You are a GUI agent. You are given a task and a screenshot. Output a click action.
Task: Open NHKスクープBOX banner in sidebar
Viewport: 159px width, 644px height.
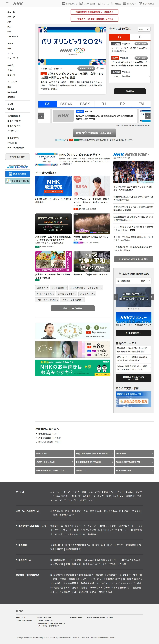17,166
